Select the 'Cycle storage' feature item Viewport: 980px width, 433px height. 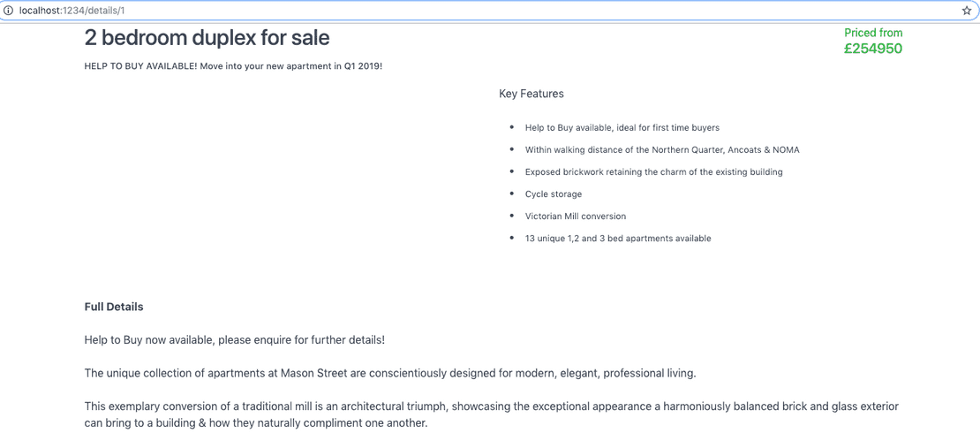tap(553, 194)
